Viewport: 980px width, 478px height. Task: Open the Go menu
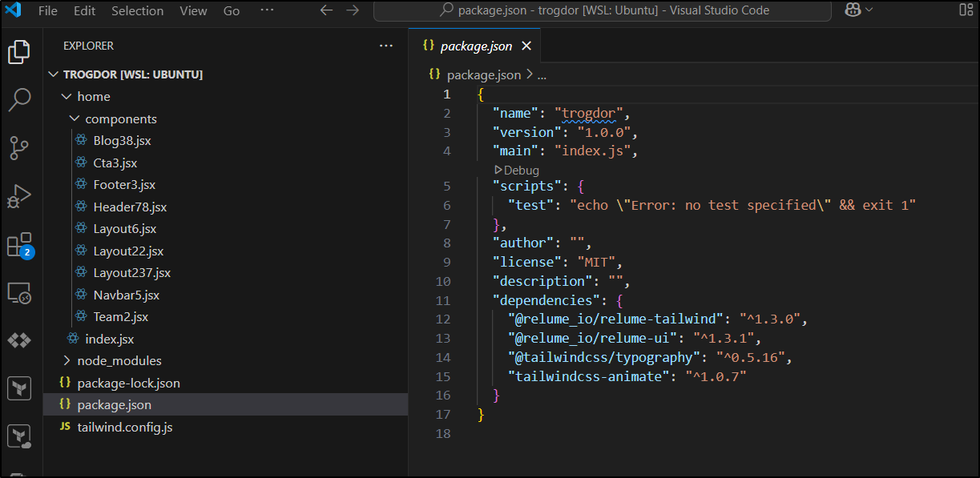(x=232, y=10)
